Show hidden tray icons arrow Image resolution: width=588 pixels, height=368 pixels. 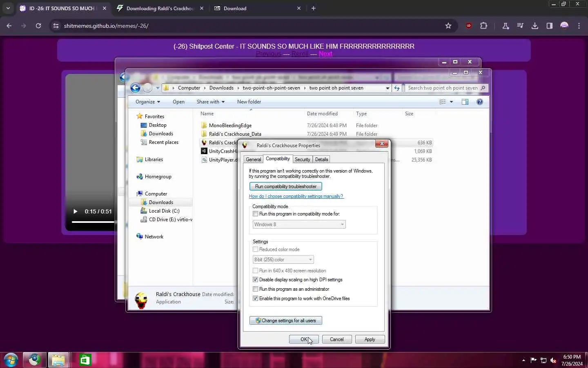523,360
